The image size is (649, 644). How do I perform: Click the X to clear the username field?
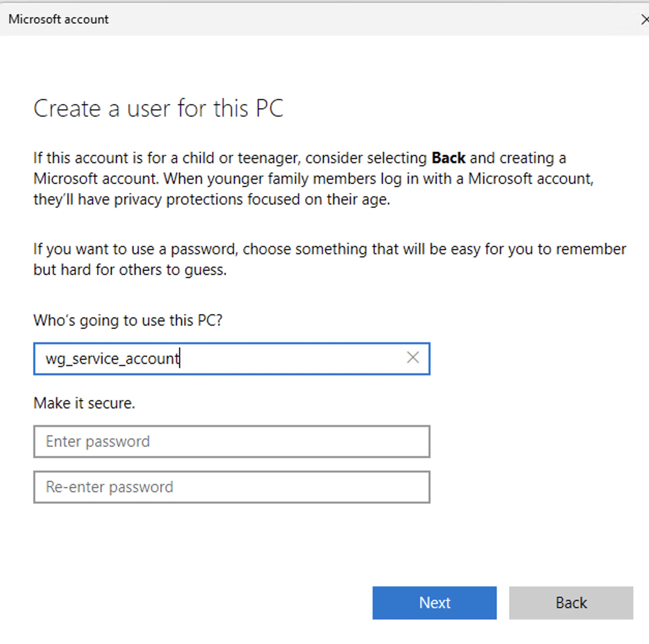pyautogui.click(x=412, y=358)
